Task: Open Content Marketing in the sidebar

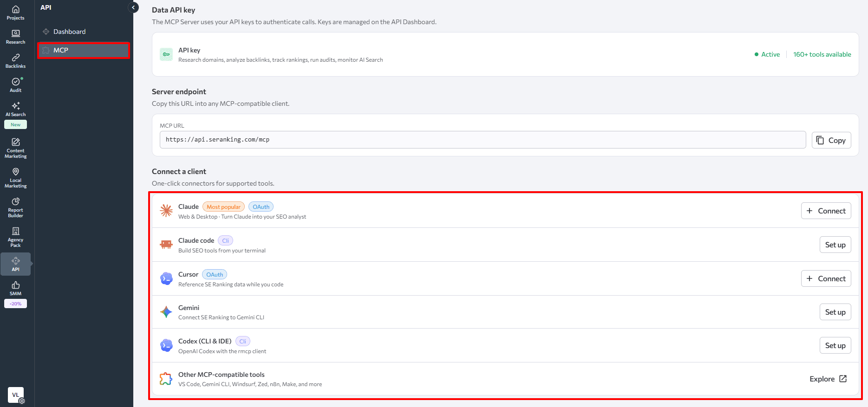Action: pyautogui.click(x=15, y=148)
